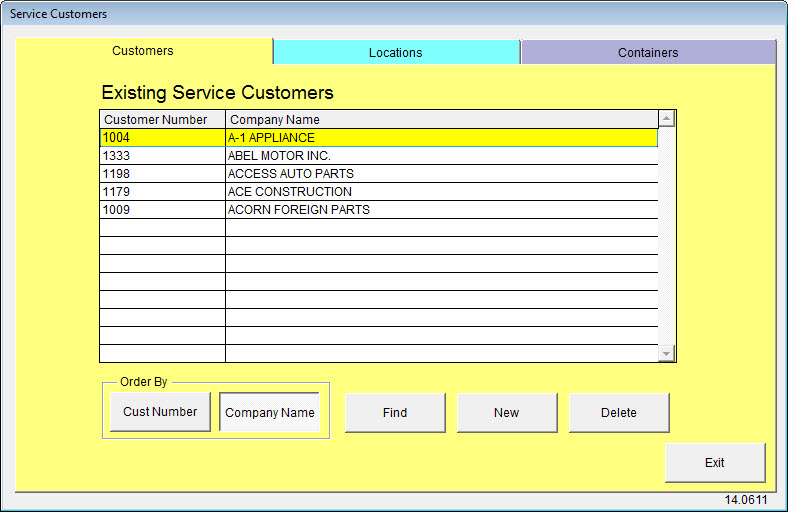Select customer number 1198 cell

tap(162, 174)
